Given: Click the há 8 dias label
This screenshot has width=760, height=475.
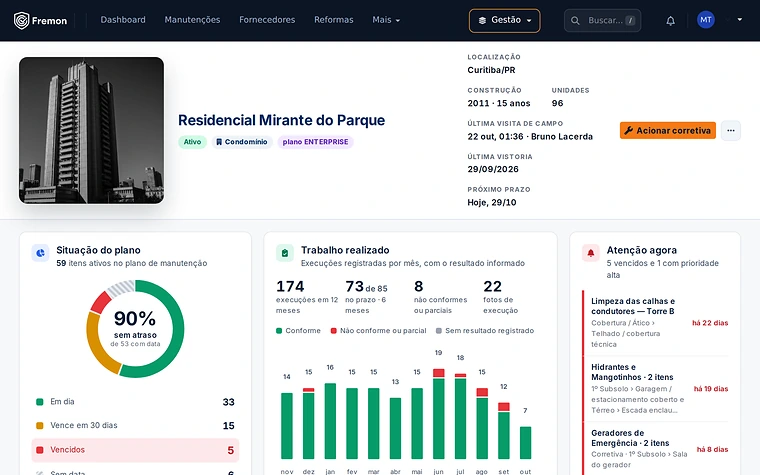Looking at the screenshot, I should tap(712, 449).
